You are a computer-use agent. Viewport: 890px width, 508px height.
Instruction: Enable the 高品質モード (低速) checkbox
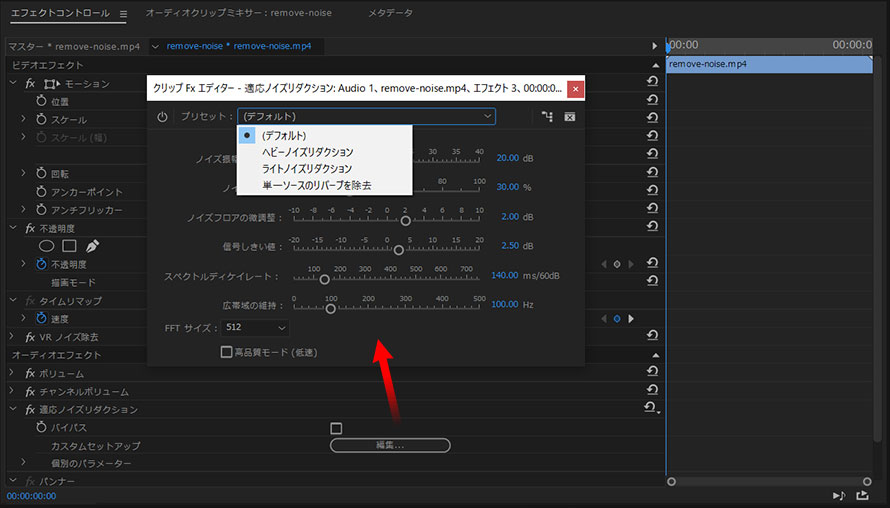tap(227, 352)
